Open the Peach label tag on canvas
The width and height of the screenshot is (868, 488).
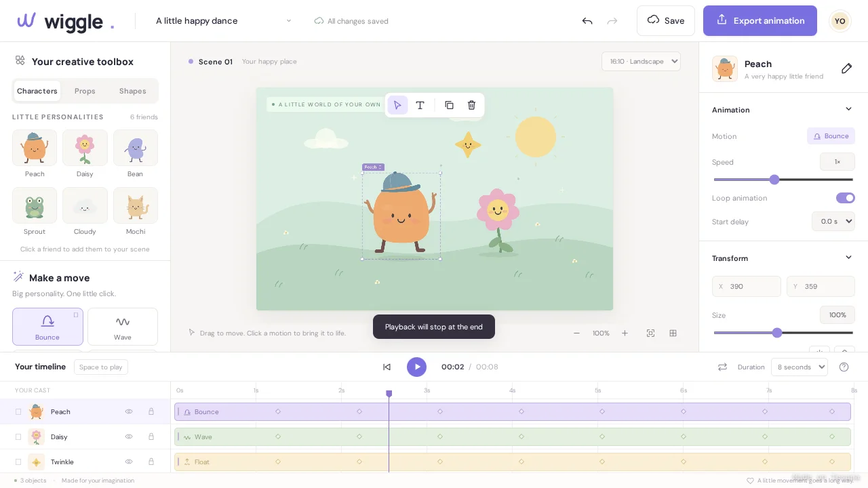point(373,167)
